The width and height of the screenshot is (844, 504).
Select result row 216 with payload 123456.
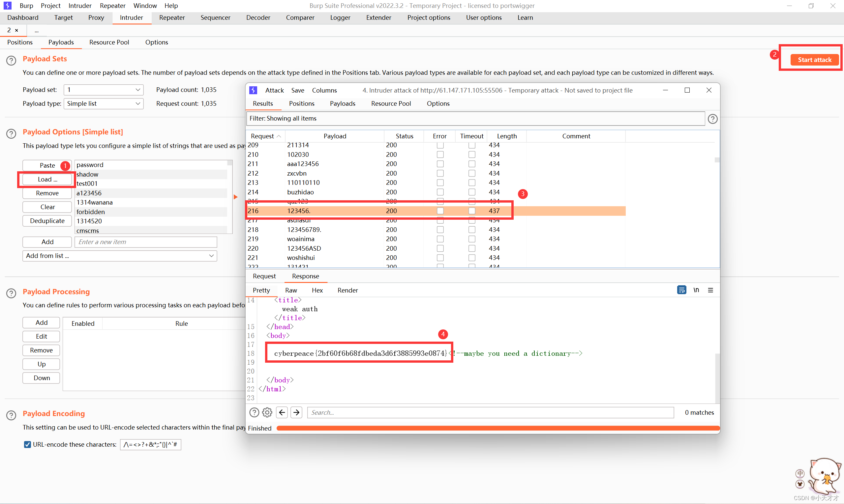pos(436,211)
